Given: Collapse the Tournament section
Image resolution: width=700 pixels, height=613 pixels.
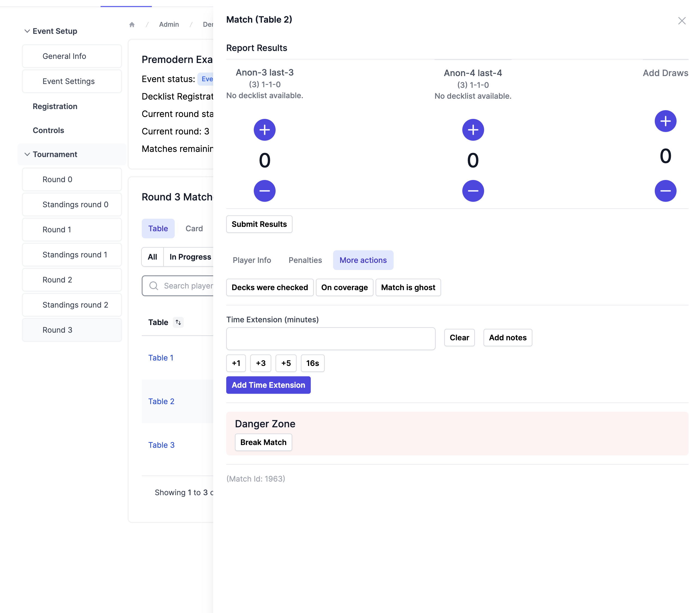Looking at the screenshot, I should [27, 154].
